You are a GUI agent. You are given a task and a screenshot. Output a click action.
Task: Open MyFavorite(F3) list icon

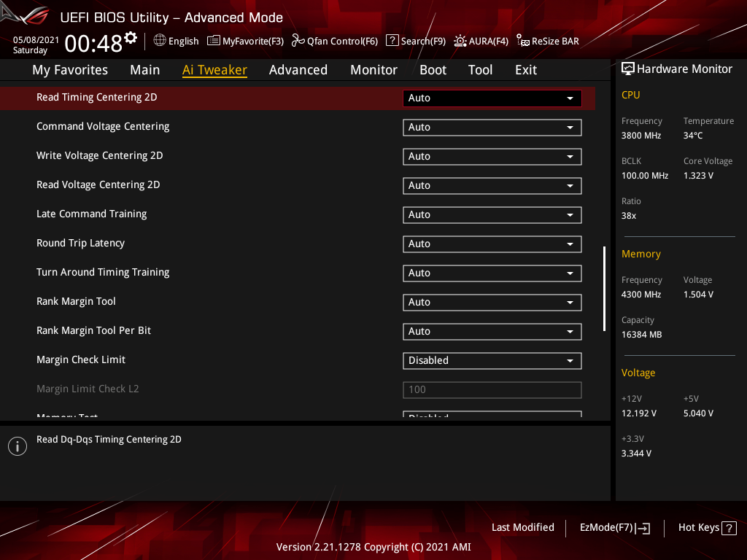pos(214,41)
